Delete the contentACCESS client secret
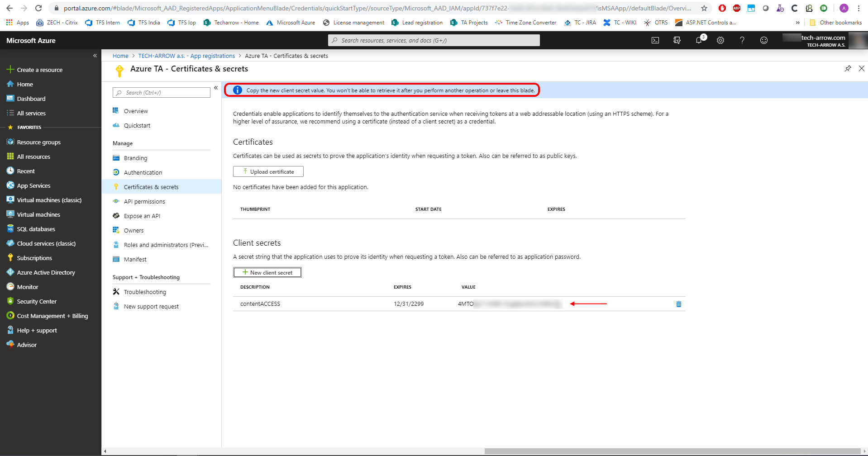868x456 pixels. point(678,304)
